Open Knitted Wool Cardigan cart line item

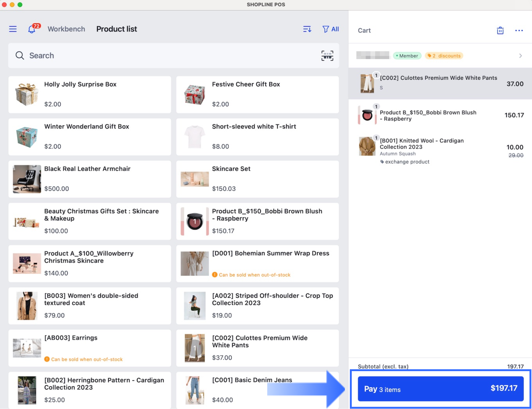(x=440, y=151)
